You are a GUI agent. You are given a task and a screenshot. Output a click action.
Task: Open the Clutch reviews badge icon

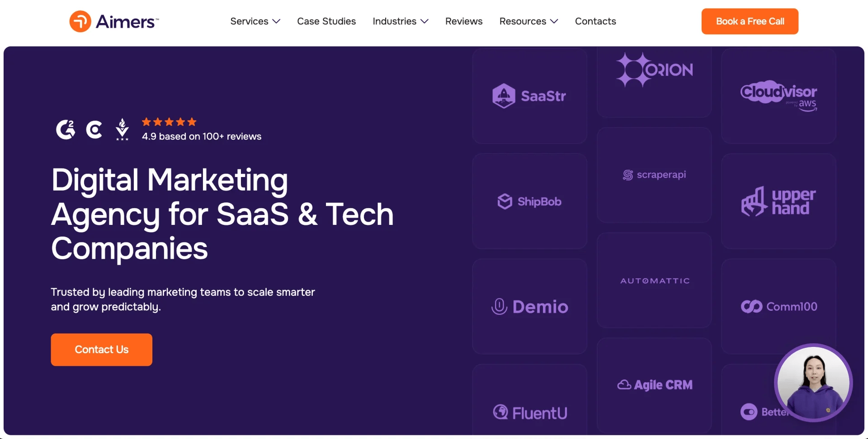[94, 130]
